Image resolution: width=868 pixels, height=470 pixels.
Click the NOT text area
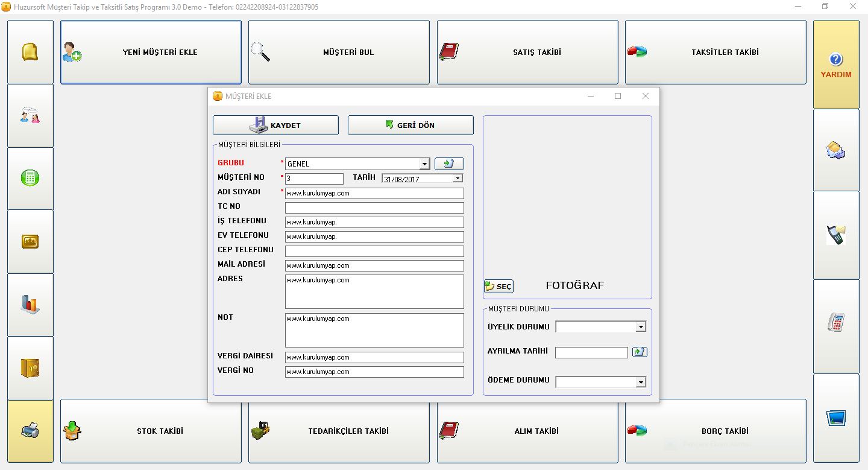pos(374,330)
